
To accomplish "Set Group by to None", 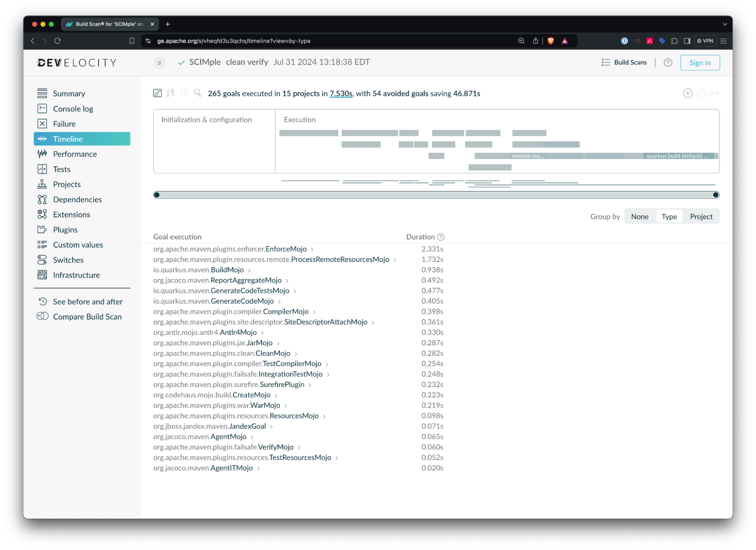I will [640, 216].
